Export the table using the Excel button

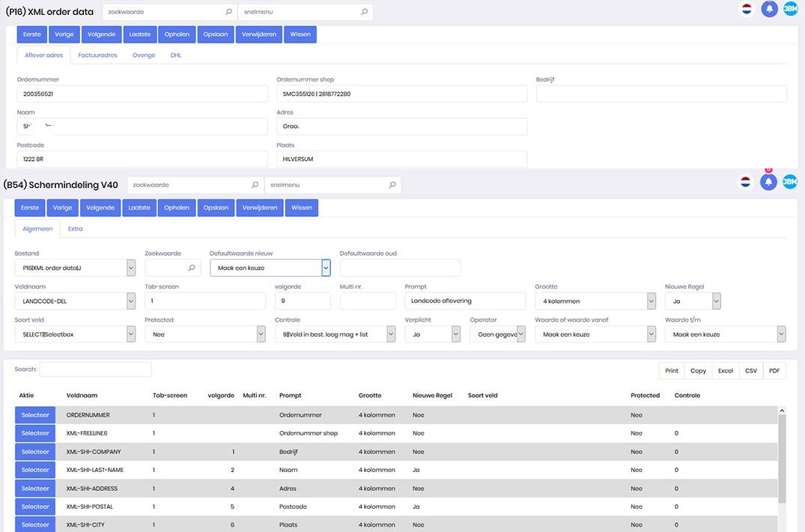point(725,371)
